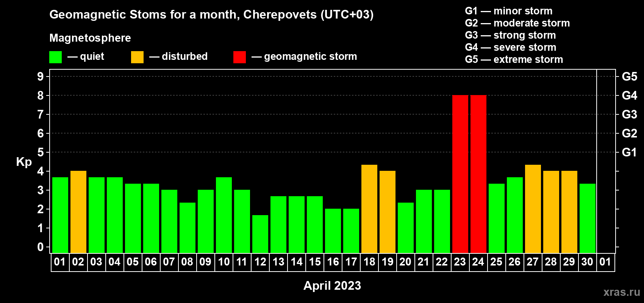Click the '— disturbed' legend text
644x303 pixels.
tap(178, 56)
